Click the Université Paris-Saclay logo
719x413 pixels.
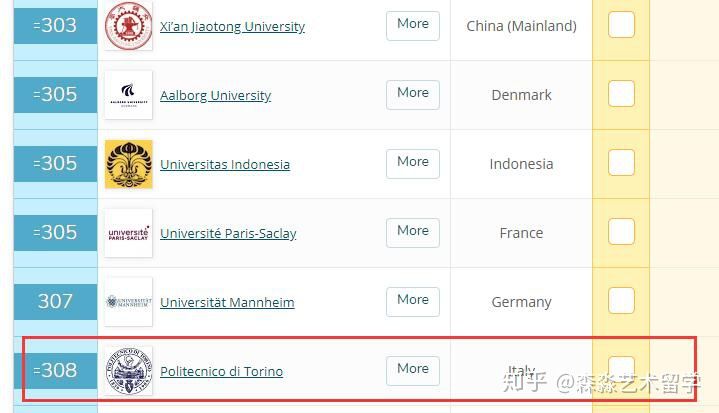click(128, 233)
